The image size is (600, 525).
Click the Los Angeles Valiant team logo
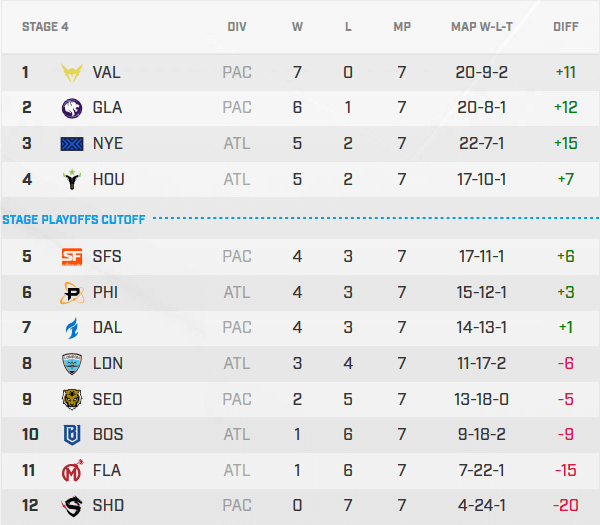(73, 72)
